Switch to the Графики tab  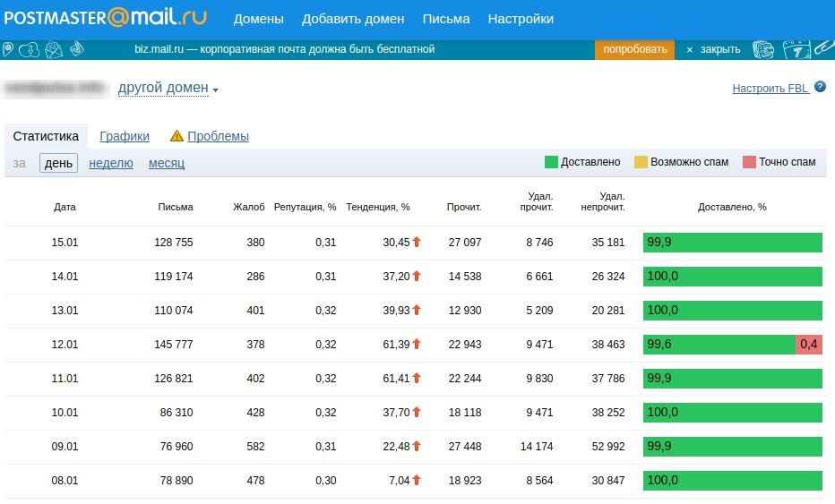click(x=125, y=136)
